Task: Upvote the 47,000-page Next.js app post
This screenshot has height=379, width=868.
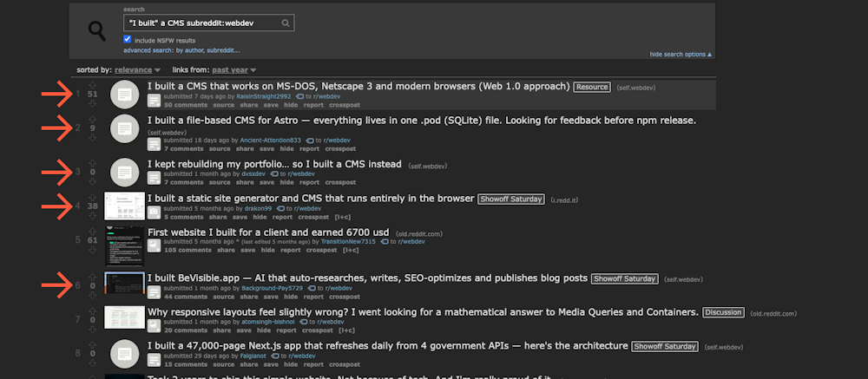Action: tap(93, 344)
